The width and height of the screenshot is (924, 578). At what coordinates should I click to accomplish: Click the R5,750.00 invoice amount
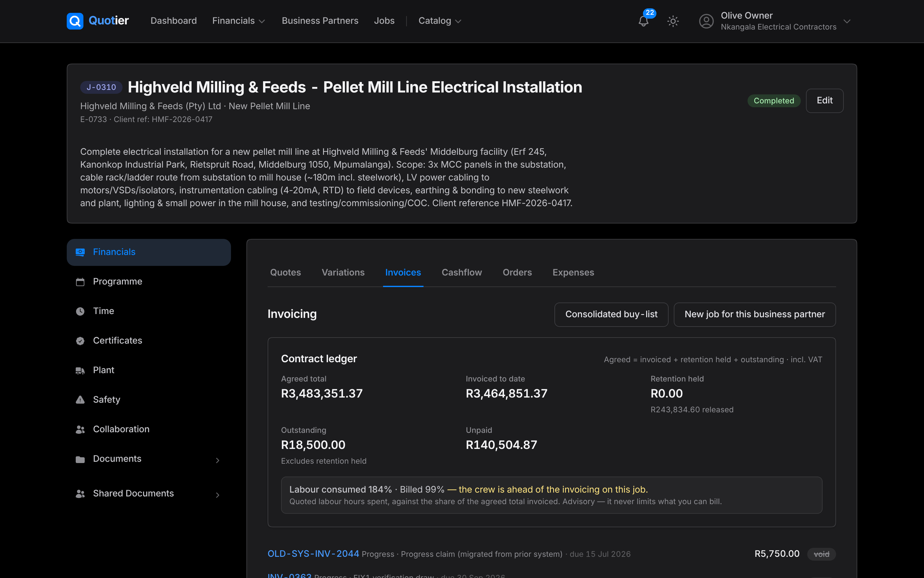pos(777,554)
